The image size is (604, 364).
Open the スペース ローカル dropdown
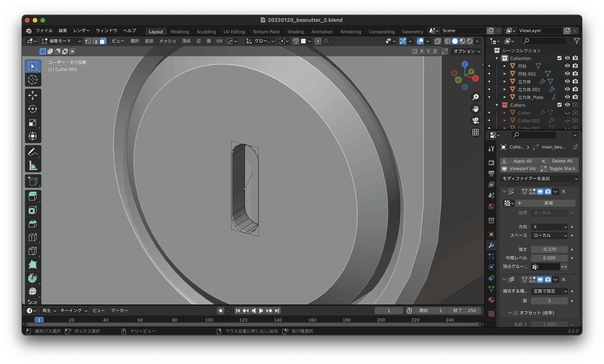tap(549, 236)
